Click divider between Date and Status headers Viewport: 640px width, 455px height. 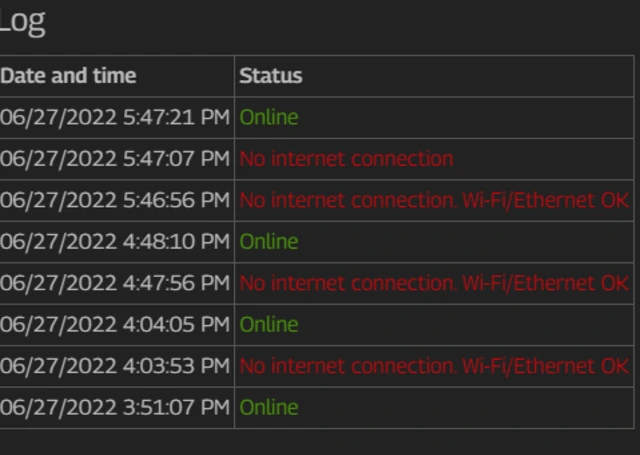[x=234, y=76]
